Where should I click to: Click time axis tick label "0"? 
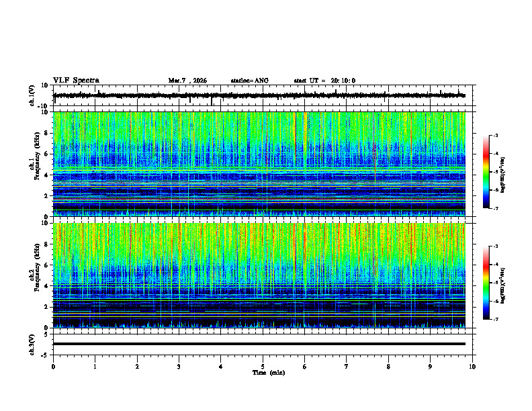click(53, 367)
